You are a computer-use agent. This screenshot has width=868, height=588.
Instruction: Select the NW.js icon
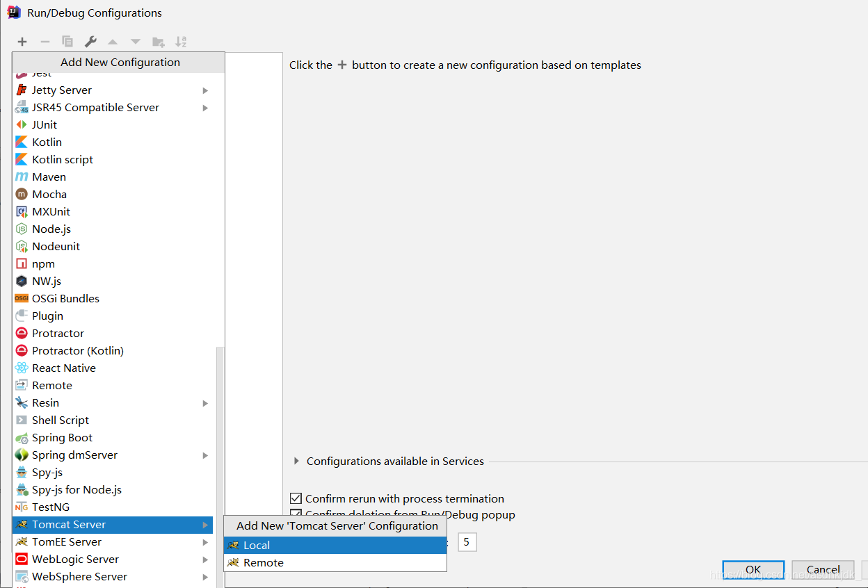point(22,281)
